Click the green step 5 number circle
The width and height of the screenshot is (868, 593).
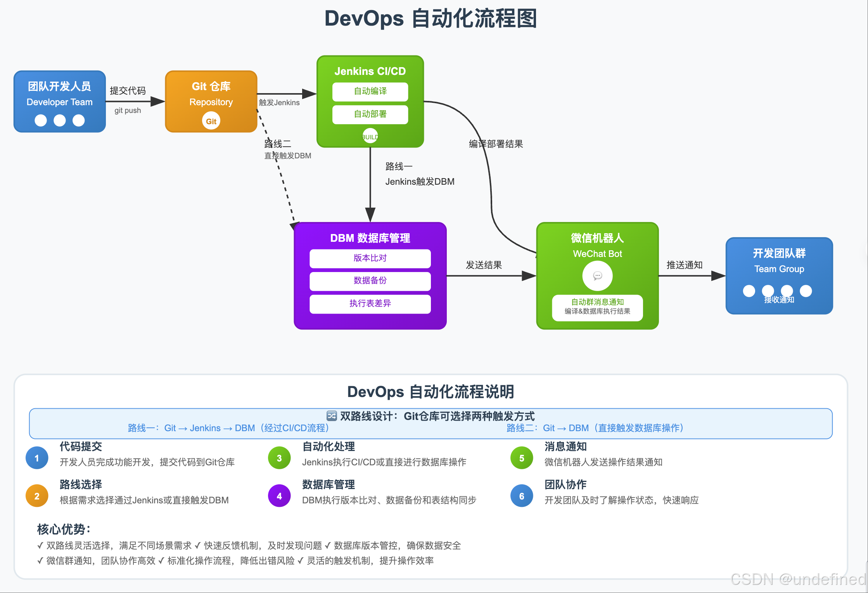pos(522,458)
